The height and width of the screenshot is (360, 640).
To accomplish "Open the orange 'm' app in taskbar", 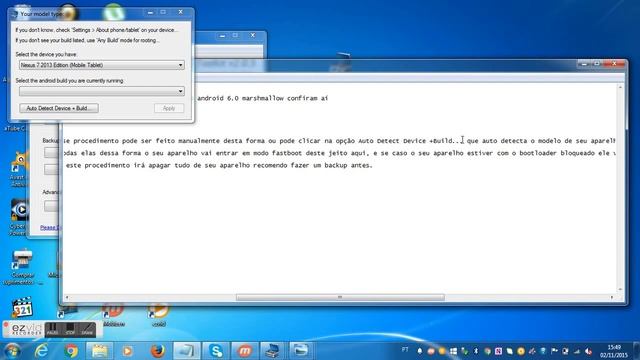I will [x=245, y=351].
